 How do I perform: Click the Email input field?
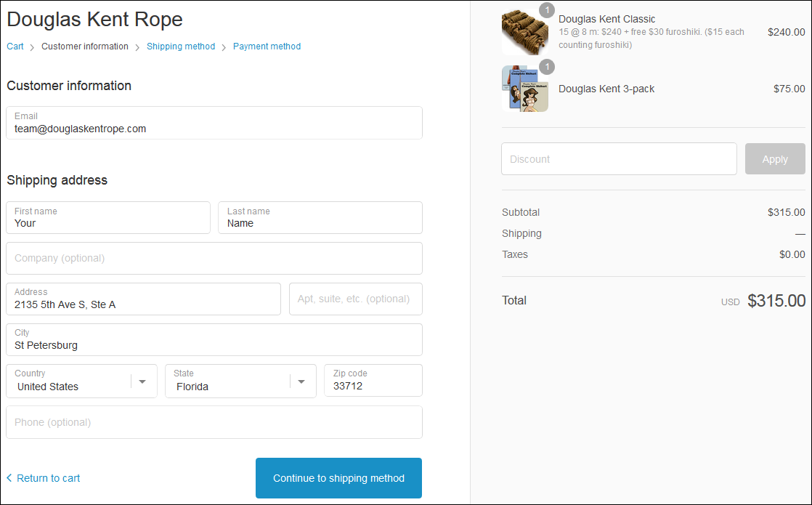click(x=214, y=123)
